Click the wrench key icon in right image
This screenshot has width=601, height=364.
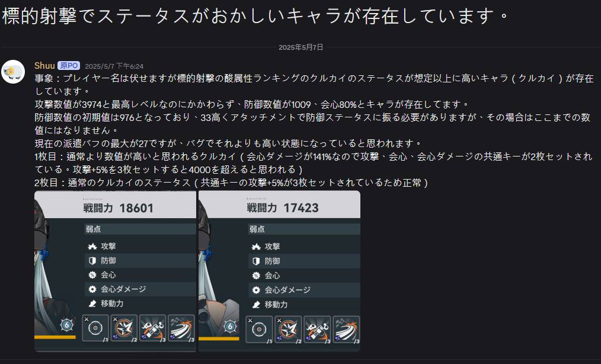tap(317, 329)
